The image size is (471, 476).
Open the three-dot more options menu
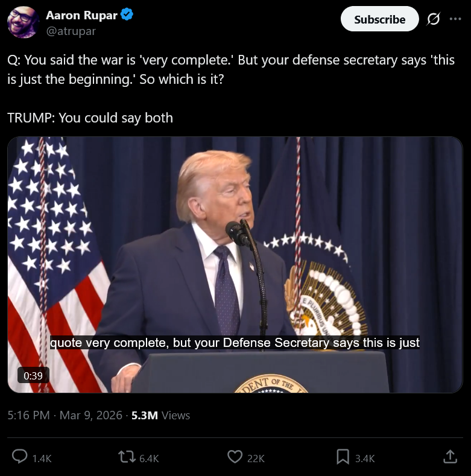pos(455,19)
